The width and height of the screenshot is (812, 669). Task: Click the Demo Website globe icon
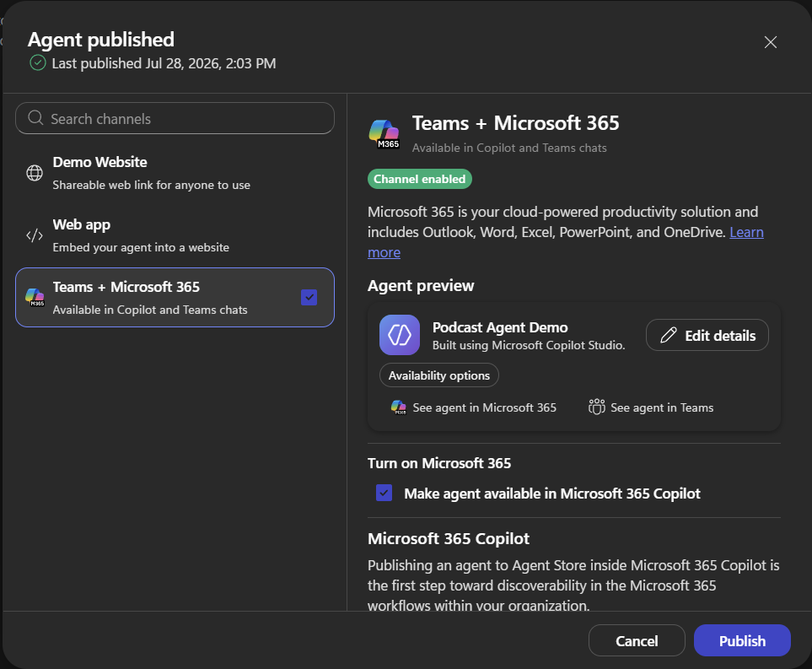click(x=35, y=173)
